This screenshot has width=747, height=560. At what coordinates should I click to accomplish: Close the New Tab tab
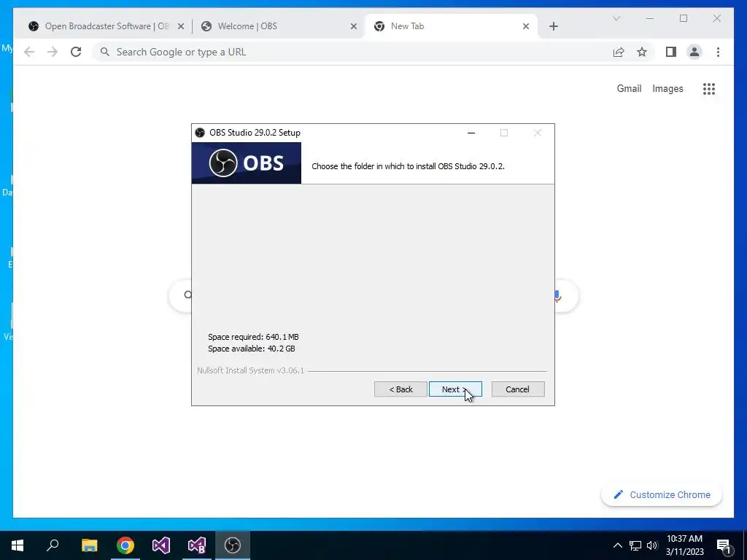[x=526, y=27]
